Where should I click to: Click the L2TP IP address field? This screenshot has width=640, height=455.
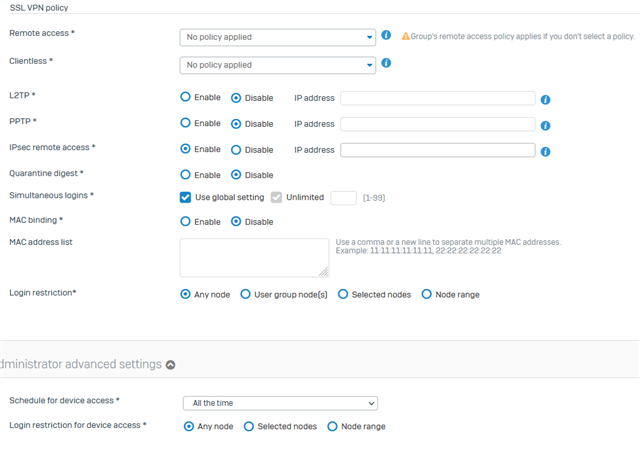(437, 98)
